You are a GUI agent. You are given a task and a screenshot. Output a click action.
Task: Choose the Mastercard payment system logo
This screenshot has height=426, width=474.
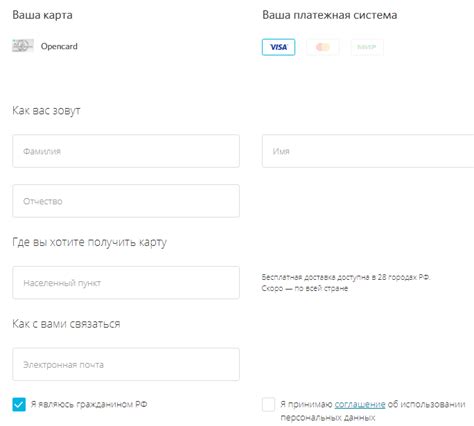[323, 47]
